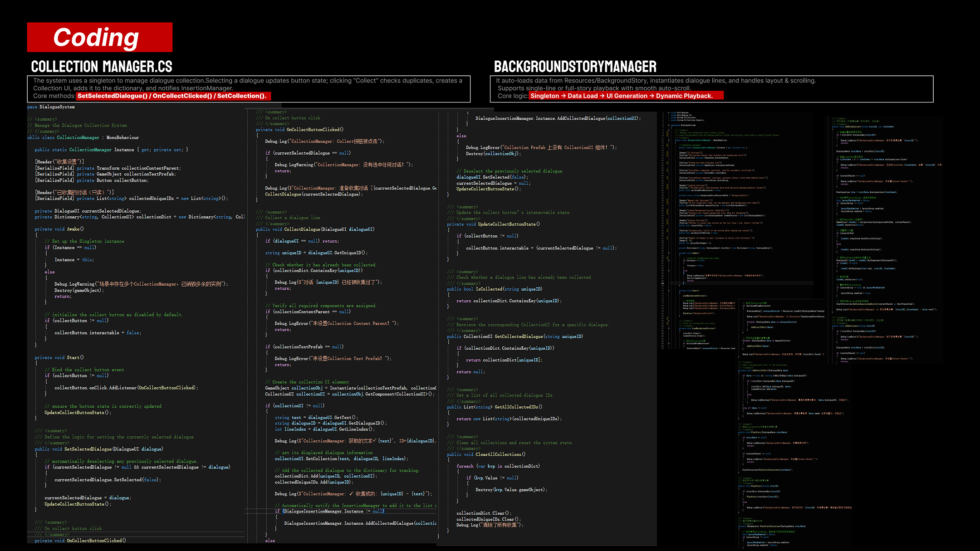Click highlighted Singleton → Data Load text
Screen dimensions: 980x551
pos(564,96)
